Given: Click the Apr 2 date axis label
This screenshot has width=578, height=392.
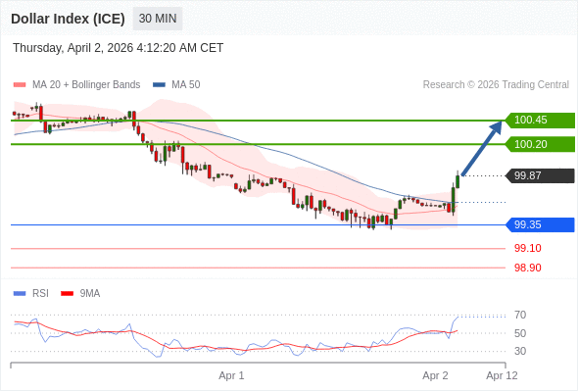Looking at the screenshot, I should pyautogui.click(x=435, y=375).
